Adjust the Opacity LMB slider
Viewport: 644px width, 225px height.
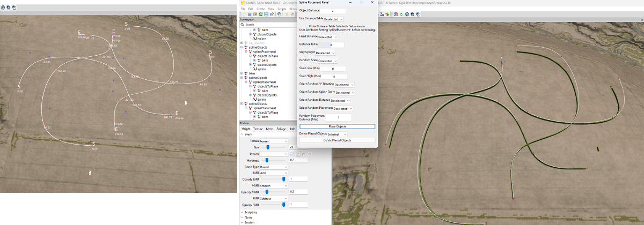pos(284,179)
